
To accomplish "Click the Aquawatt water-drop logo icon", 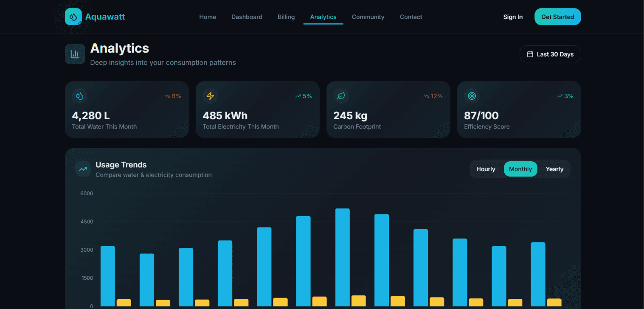I will point(73,17).
